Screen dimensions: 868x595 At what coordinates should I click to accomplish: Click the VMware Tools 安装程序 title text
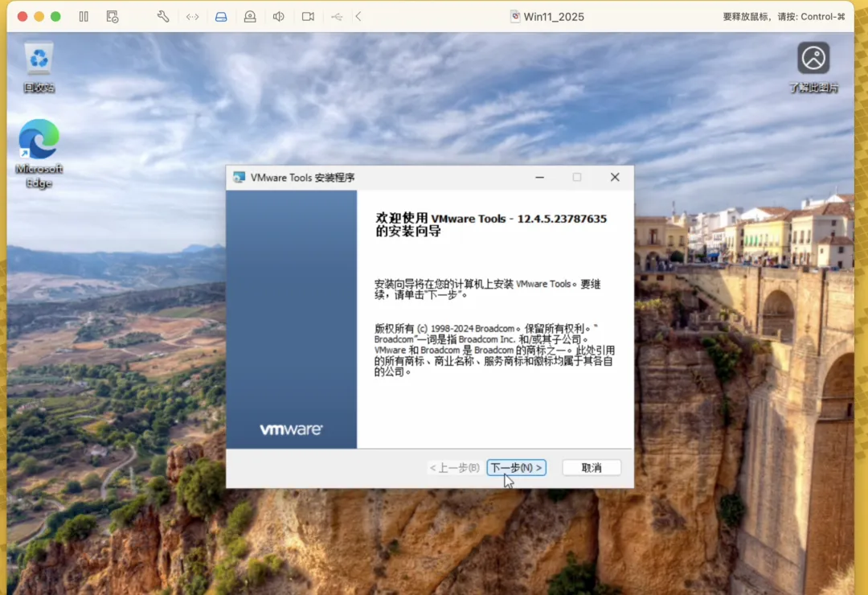(x=302, y=177)
